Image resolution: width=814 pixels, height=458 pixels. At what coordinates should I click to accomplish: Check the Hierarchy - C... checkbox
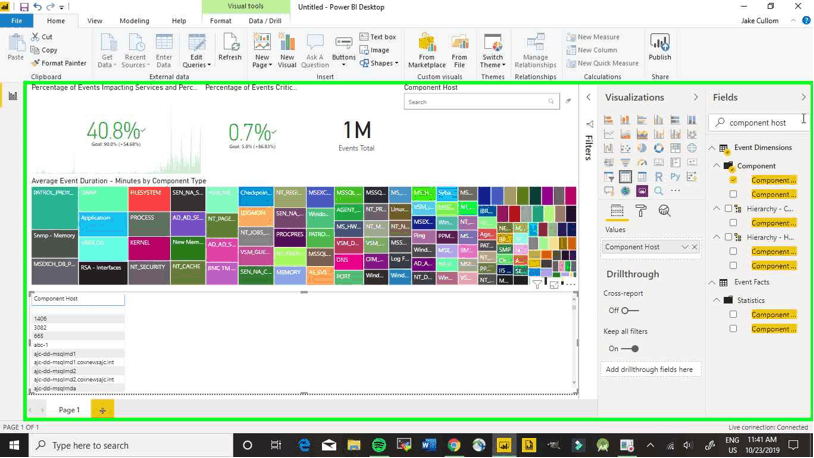[728, 208]
